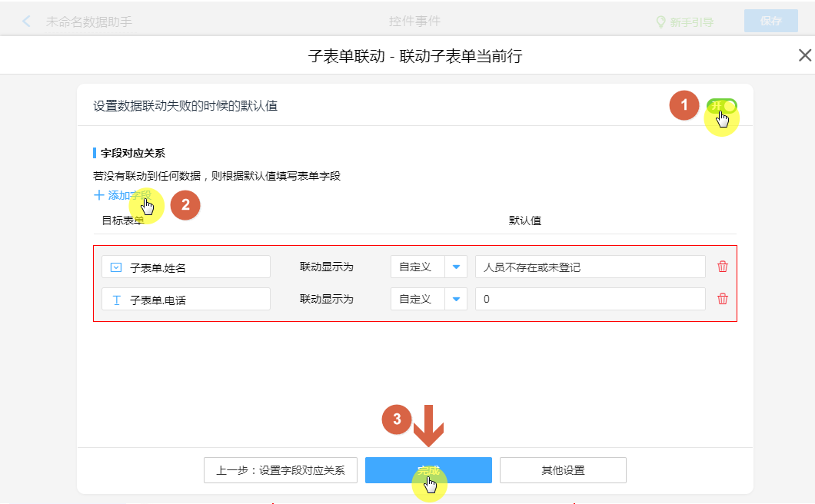Click the 人员不存在或未登记 default value input

pos(590,267)
